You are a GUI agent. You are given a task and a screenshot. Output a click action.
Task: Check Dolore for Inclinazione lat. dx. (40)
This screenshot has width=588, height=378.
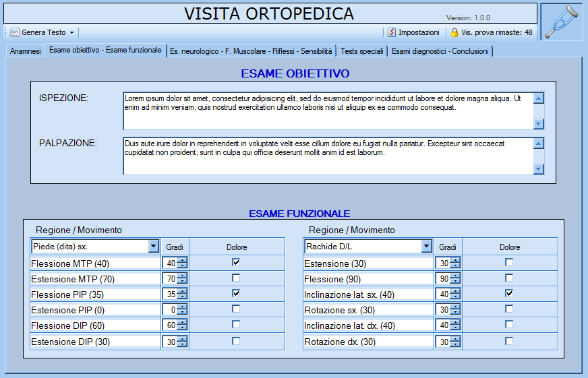tap(509, 324)
